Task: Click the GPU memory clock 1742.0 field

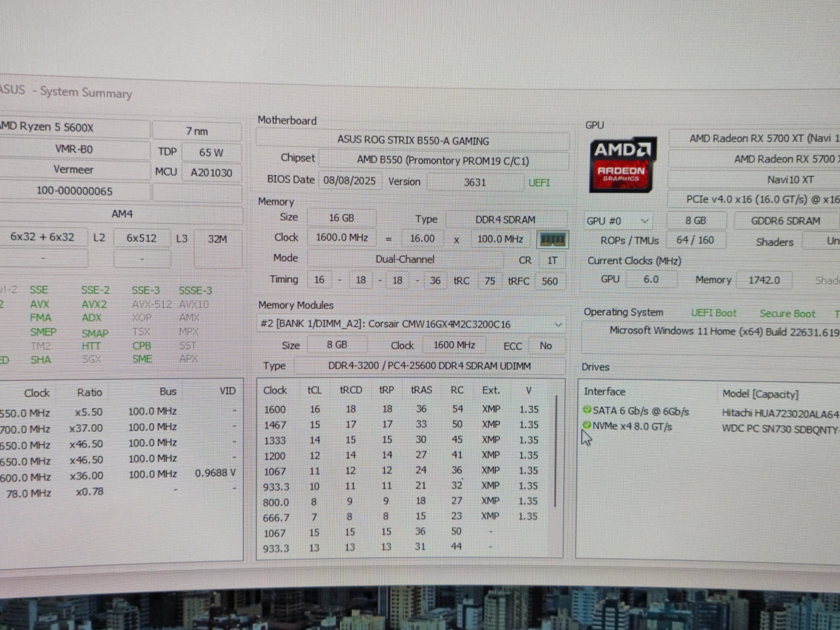Action: 764,280
